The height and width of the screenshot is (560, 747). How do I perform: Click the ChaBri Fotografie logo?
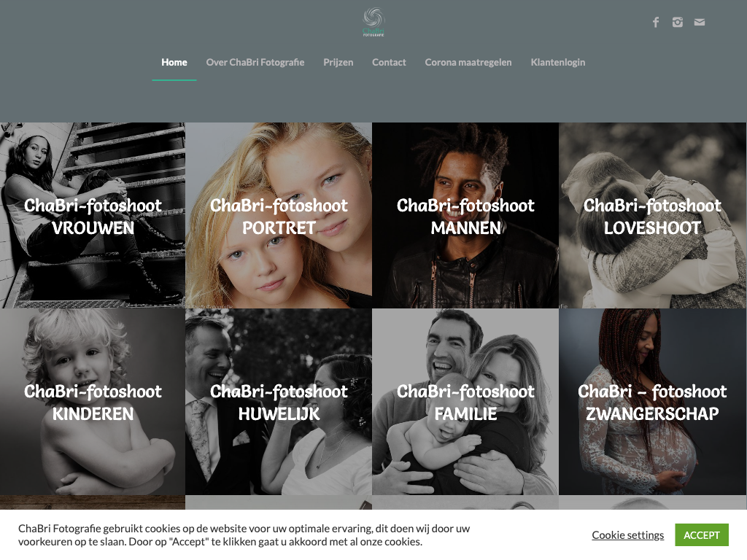373,22
